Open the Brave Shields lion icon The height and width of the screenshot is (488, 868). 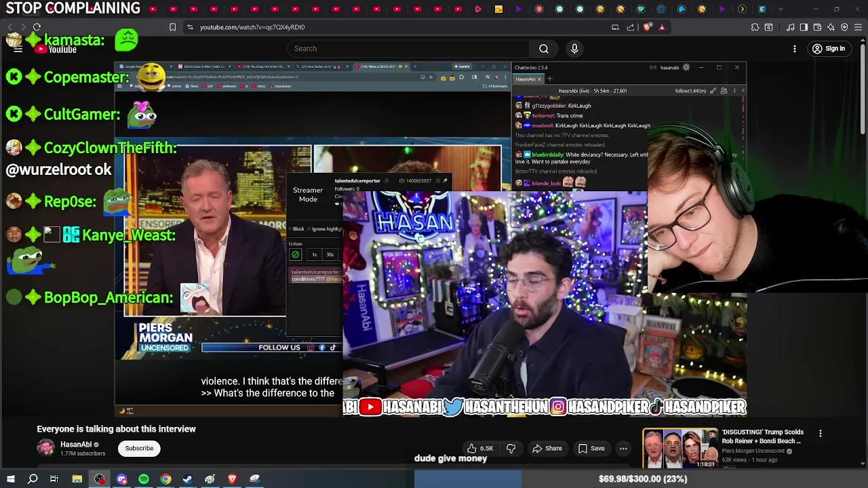point(647,27)
